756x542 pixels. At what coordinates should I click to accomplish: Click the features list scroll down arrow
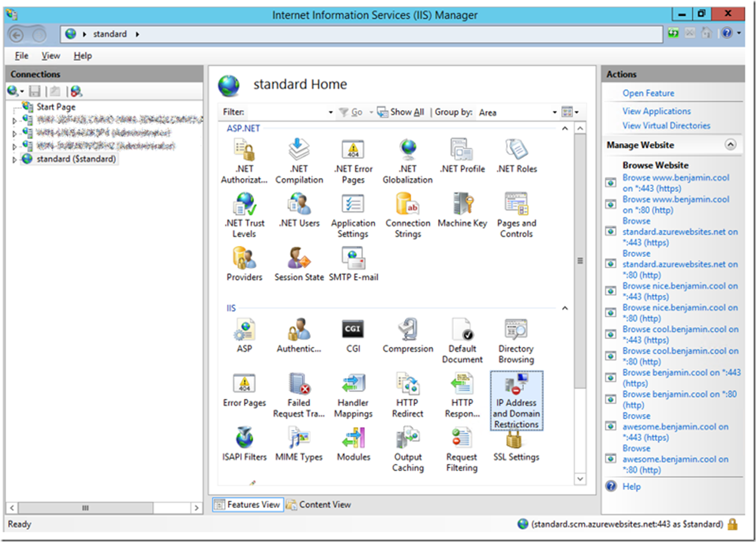coord(580,479)
